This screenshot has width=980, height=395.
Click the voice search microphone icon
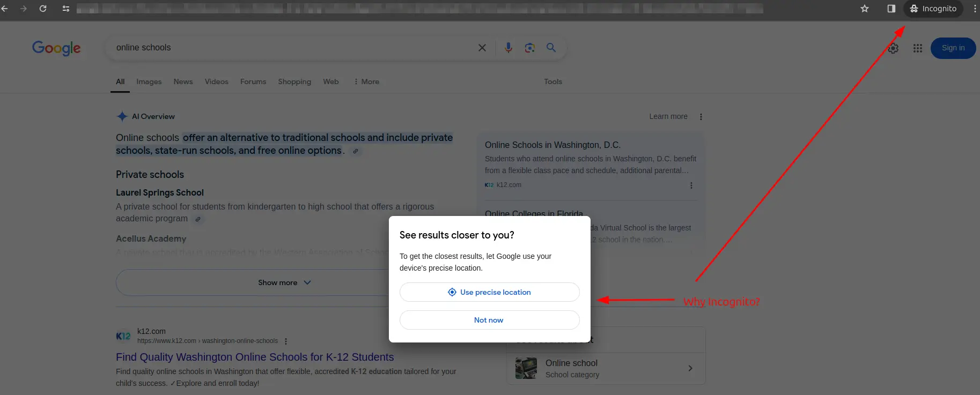[x=508, y=48]
